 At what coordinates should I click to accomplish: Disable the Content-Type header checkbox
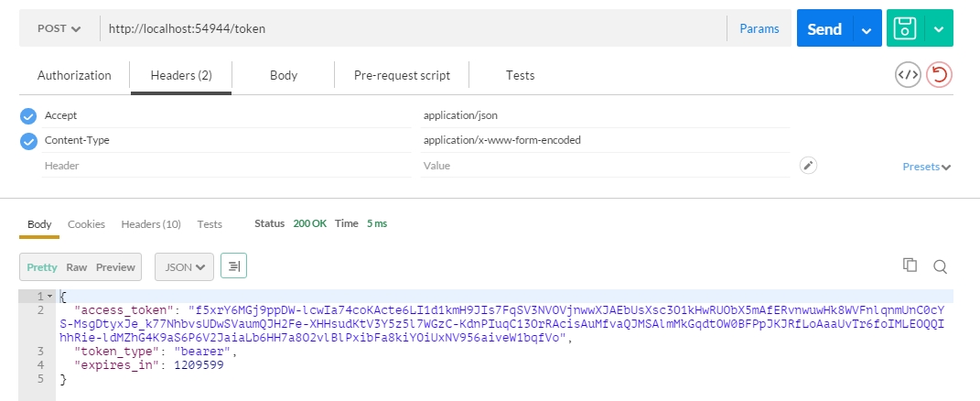[x=28, y=141]
